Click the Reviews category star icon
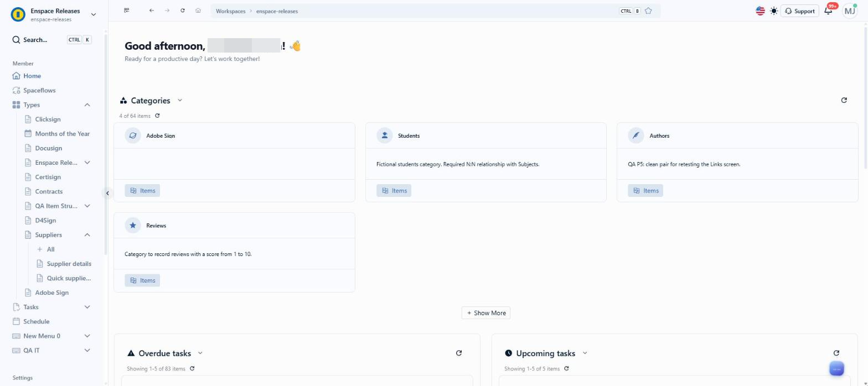 click(x=133, y=225)
